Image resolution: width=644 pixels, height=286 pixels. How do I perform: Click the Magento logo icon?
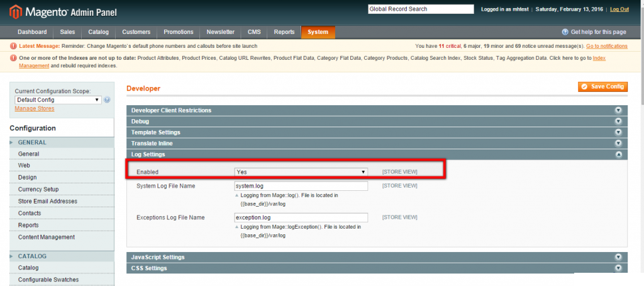pos(16,13)
